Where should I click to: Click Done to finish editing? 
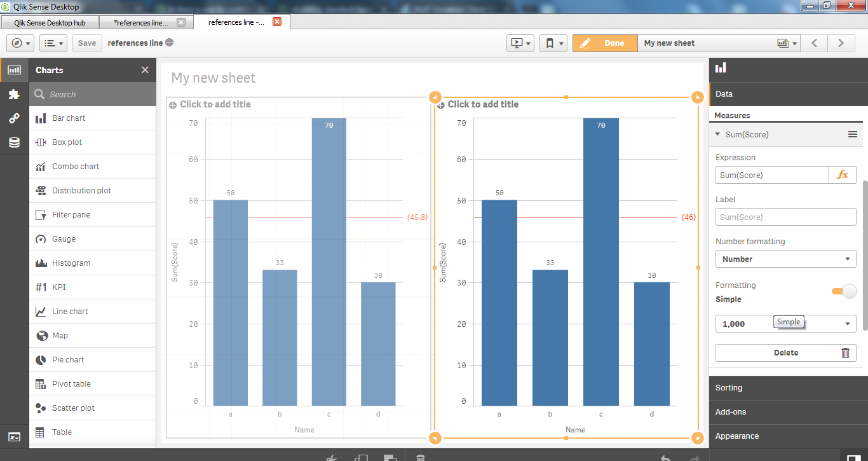click(605, 43)
